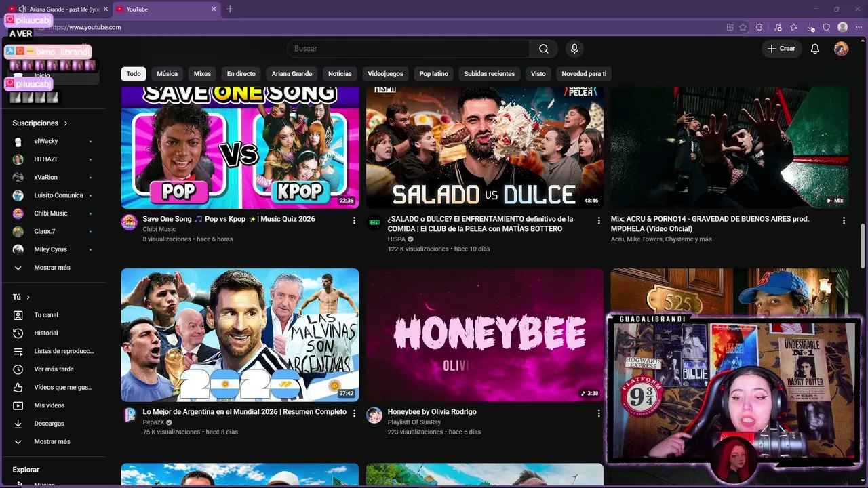Select the Subidas recientes filter chip

(490, 74)
